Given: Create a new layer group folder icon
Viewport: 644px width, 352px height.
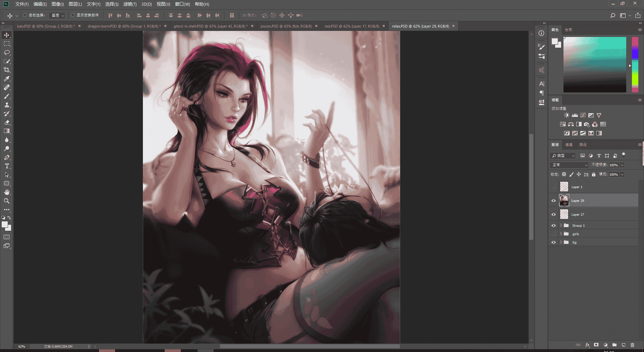Looking at the screenshot, I should (x=614, y=345).
